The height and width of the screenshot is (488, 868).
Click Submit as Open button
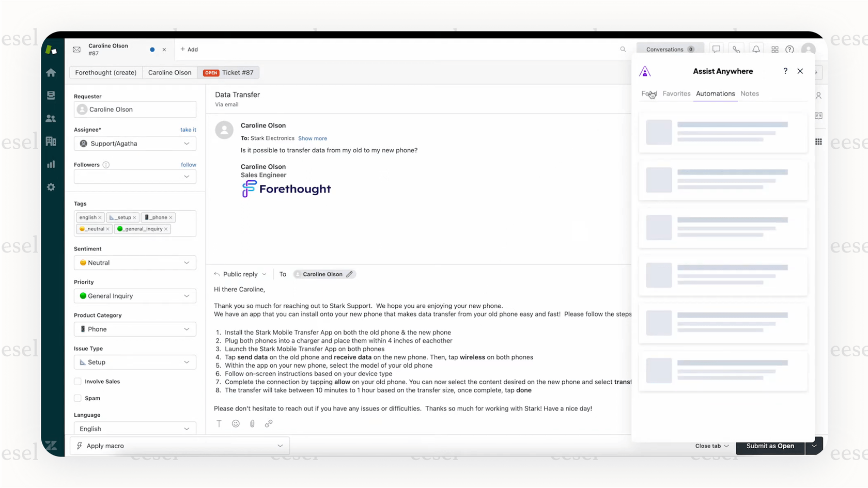(x=770, y=446)
